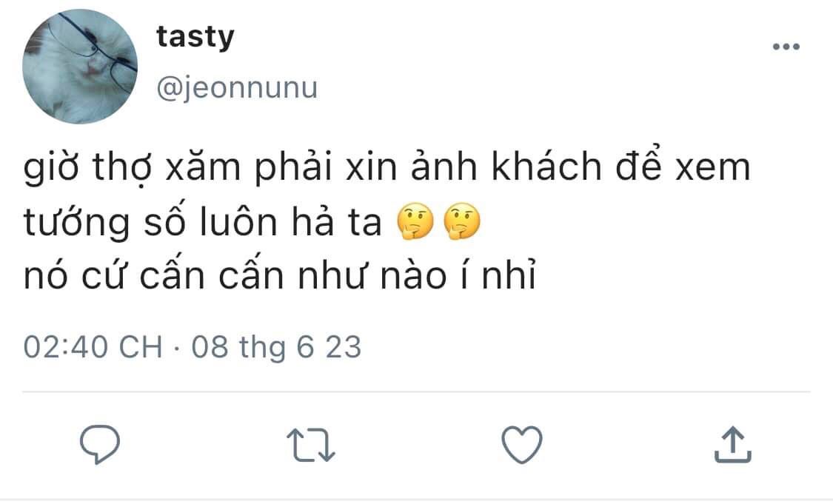
Task: Click the second thinking face emoji
Action: coord(461,221)
